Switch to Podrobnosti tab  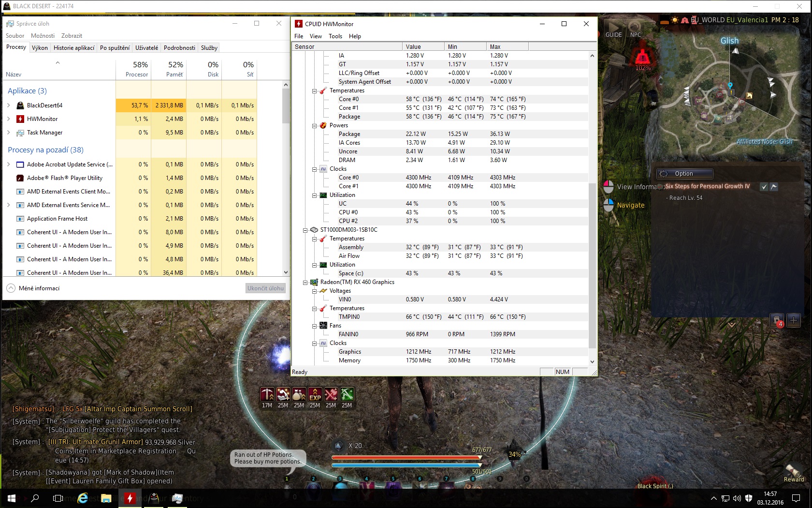point(179,48)
